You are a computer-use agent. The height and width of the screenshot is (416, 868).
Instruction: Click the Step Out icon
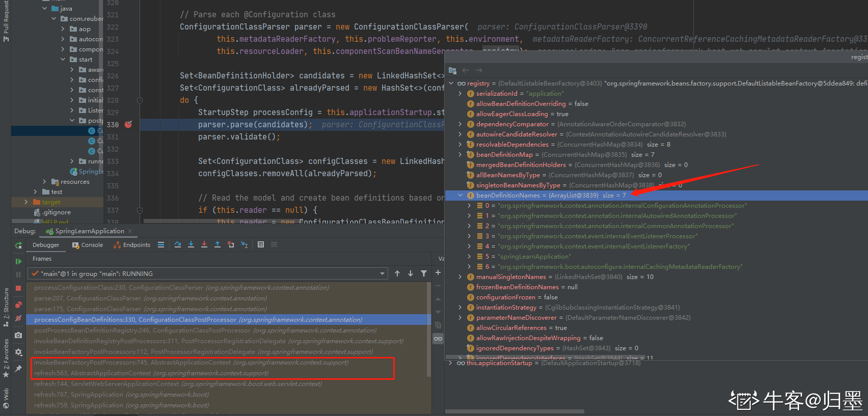click(x=218, y=244)
